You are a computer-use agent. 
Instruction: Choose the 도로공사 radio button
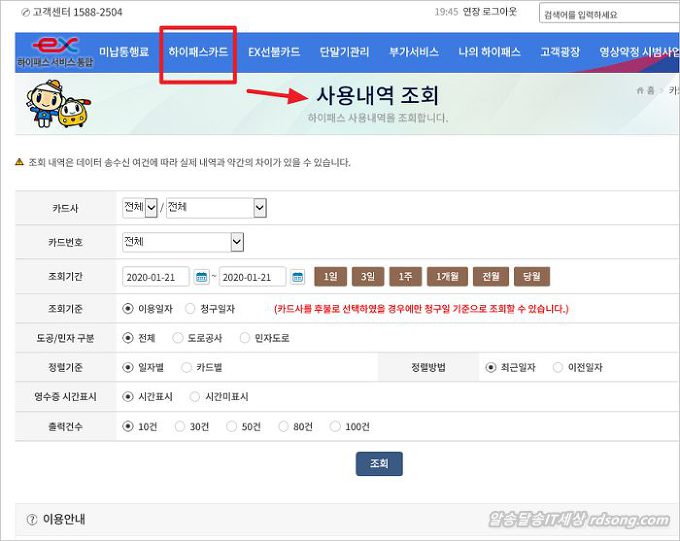(178, 338)
